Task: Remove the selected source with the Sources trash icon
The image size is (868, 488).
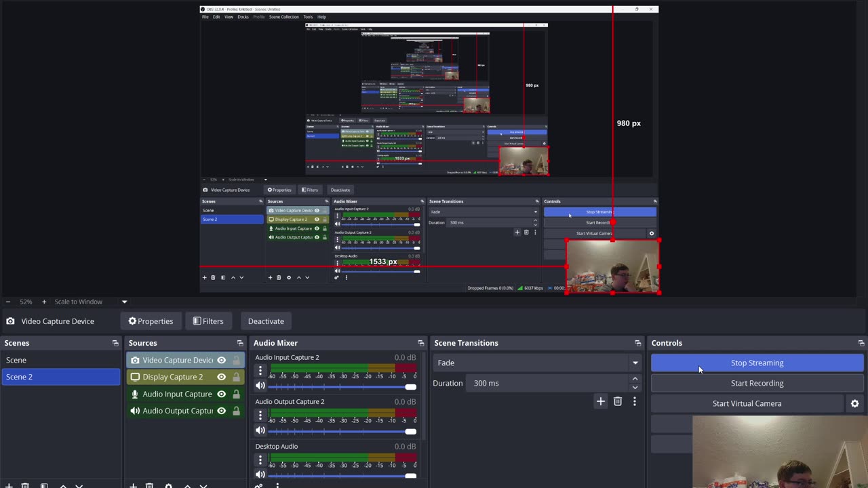Action: pos(150,485)
